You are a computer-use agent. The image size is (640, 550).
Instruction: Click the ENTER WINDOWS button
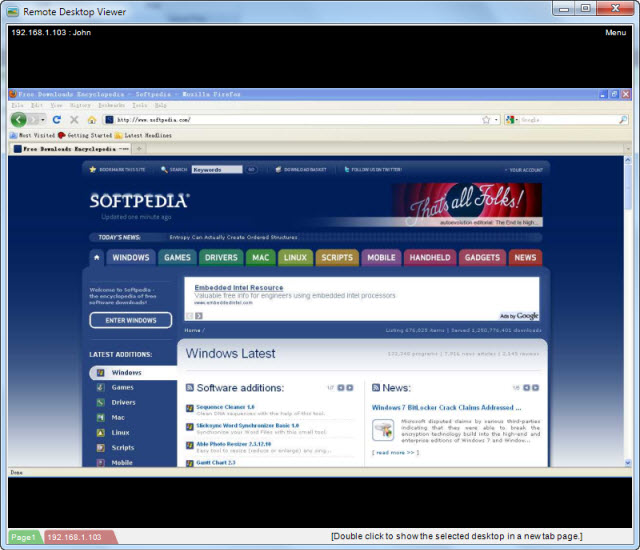pyautogui.click(x=131, y=320)
